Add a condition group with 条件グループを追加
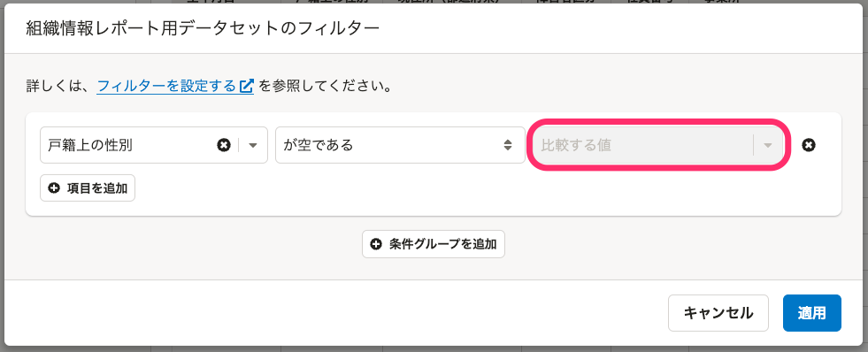Viewport: 868px width, 352px height. (x=434, y=244)
